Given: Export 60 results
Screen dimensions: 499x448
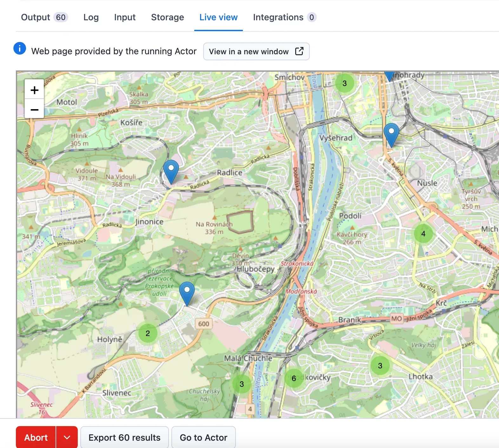Looking at the screenshot, I should [124, 438].
